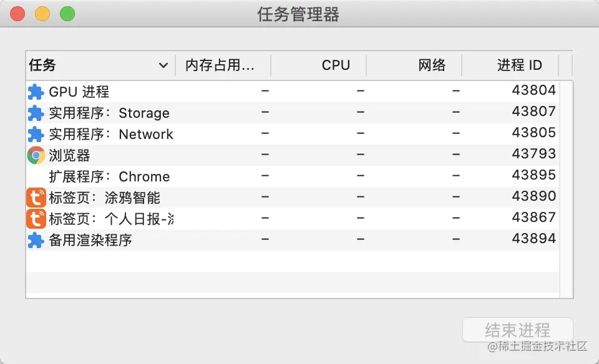Click the Tuya icon beside 标签页：个人日报
Image resolution: width=599 pixels, height=364 pixels.
[37, 218]
